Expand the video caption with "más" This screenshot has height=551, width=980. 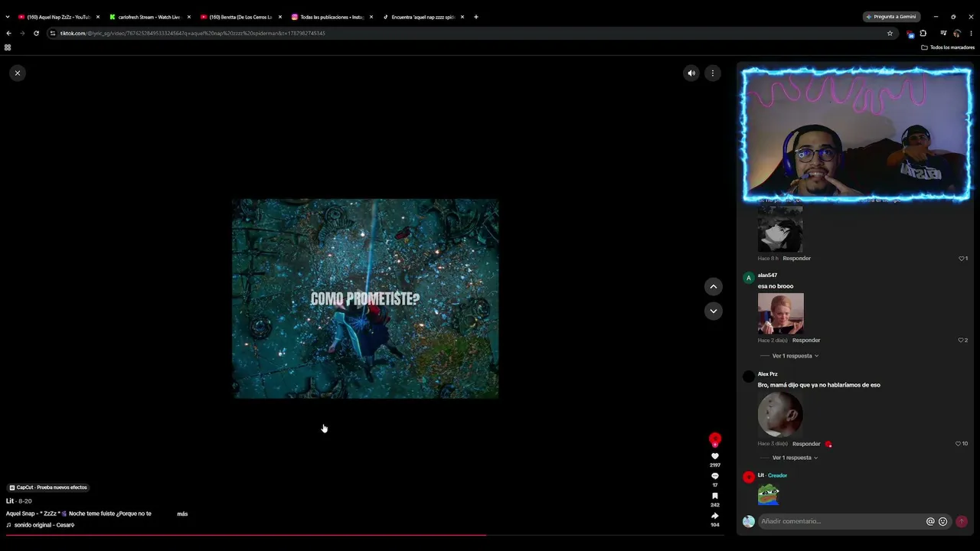pyautogui.click(x=182, y=514)
